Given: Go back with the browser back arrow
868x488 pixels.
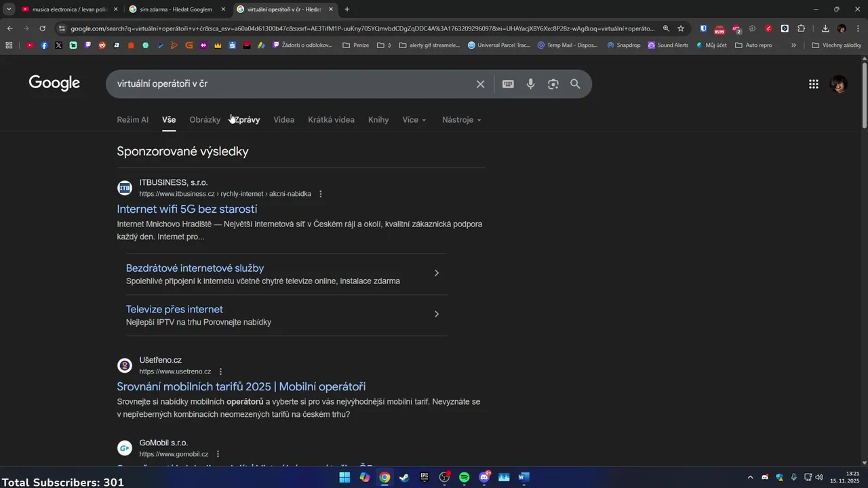Looking at the screenshot, I should pyautogui.click(x=9, y=28).
